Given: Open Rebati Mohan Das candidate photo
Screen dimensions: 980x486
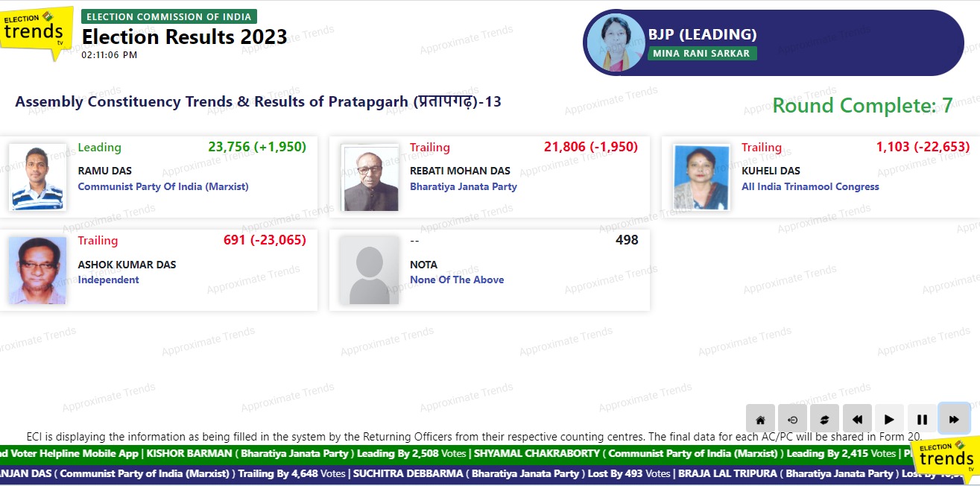Looking at the screenshot, I should [370, 177].
